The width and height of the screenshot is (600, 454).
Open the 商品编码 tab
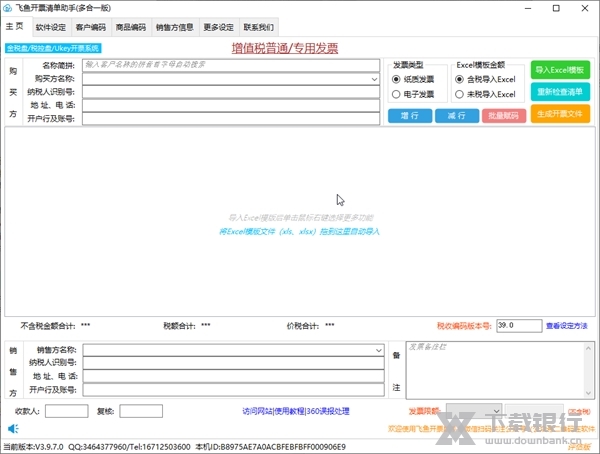pyautogui.click(x=131, y=27)
